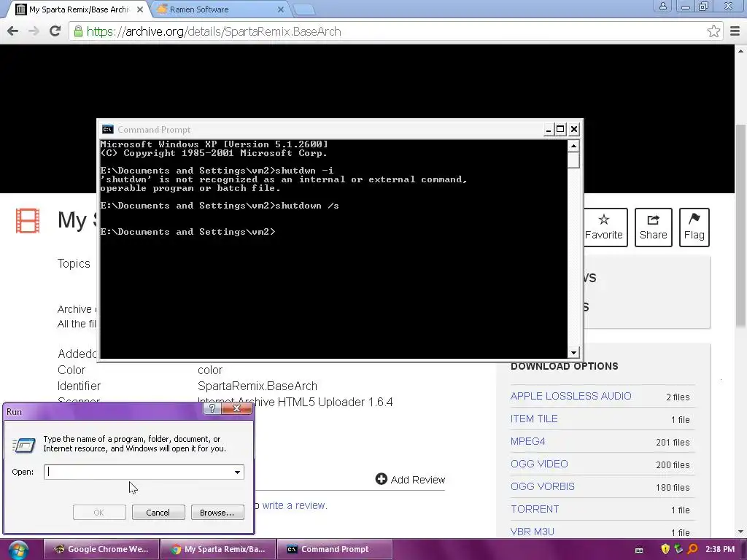Image resolution: width=747 pixels, height=560 pixels.
Task: Click the magnifier search tray icon
Action: 692,549
